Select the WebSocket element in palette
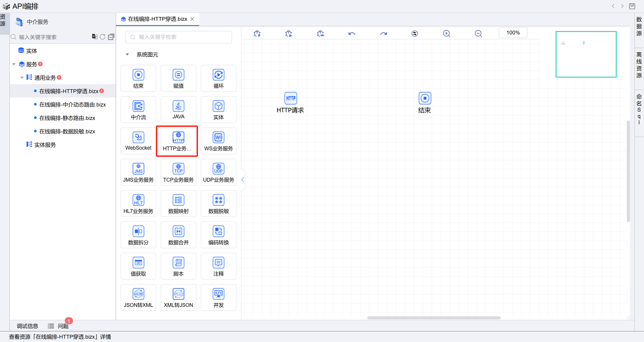 coord(138,141)
